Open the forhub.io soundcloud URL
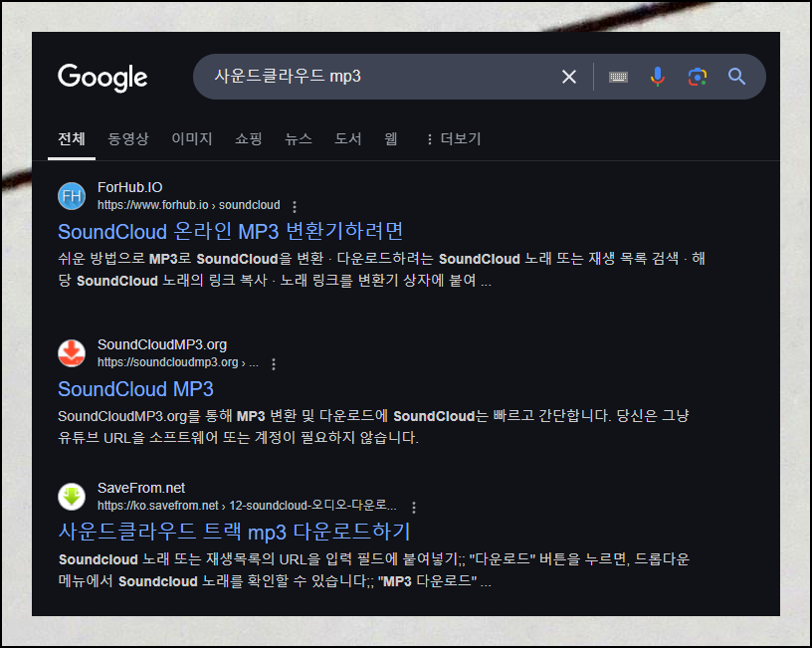This screenshot has width=812, height=648. [x=189, y=205]
